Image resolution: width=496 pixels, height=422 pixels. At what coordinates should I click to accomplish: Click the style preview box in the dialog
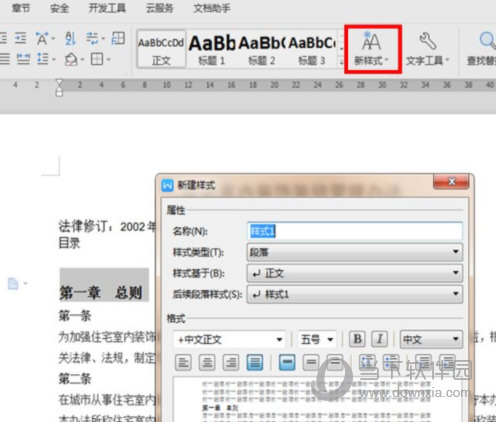click(x=317, y=399)
